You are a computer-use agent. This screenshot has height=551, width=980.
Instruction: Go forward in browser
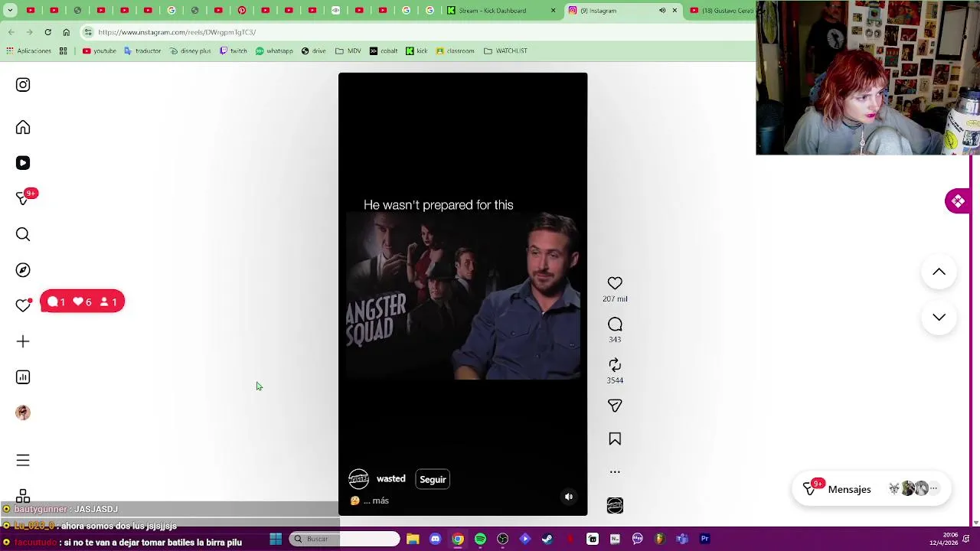pyautogui.click(x=29, y=32)
